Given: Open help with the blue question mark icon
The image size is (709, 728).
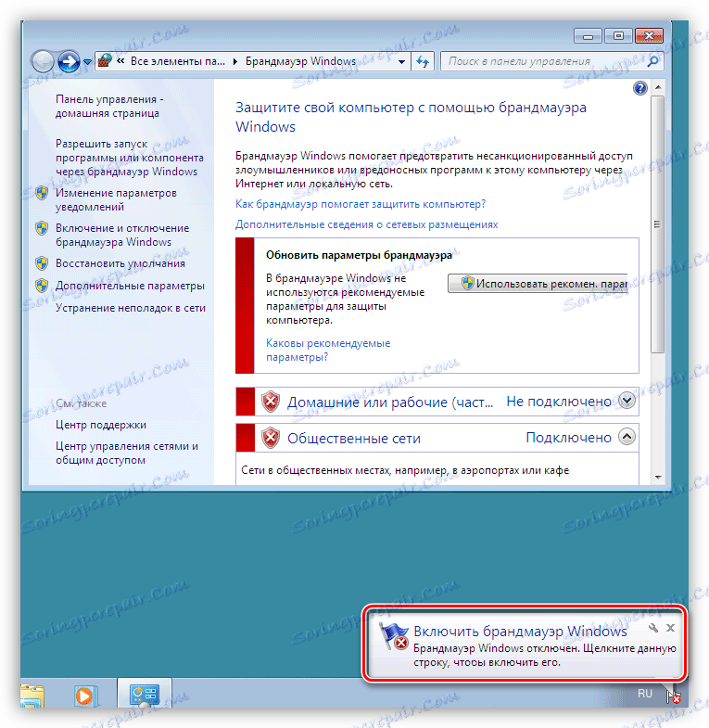Looking at the screenshot, I should (x=639, y=88).
